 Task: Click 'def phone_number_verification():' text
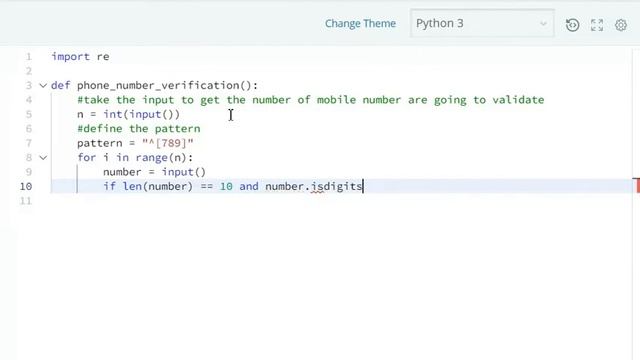[155, 85]
